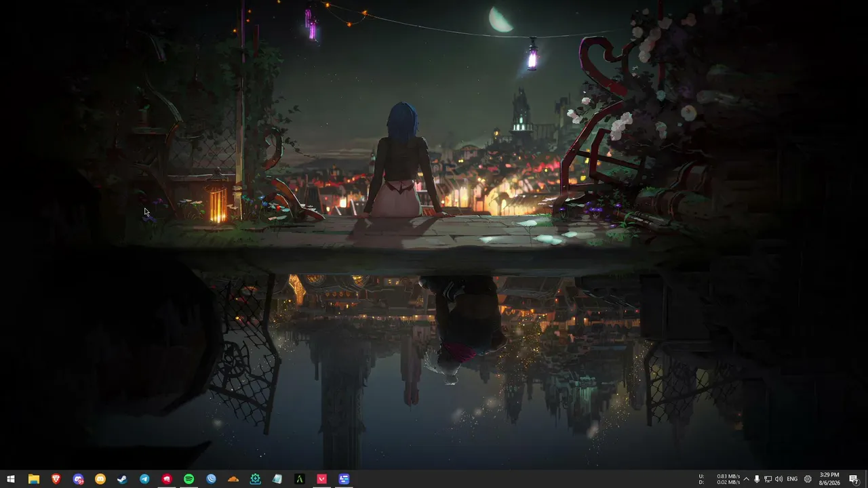
Task: Open the blue globe app on the taskbar
Action: pos(211,479)
